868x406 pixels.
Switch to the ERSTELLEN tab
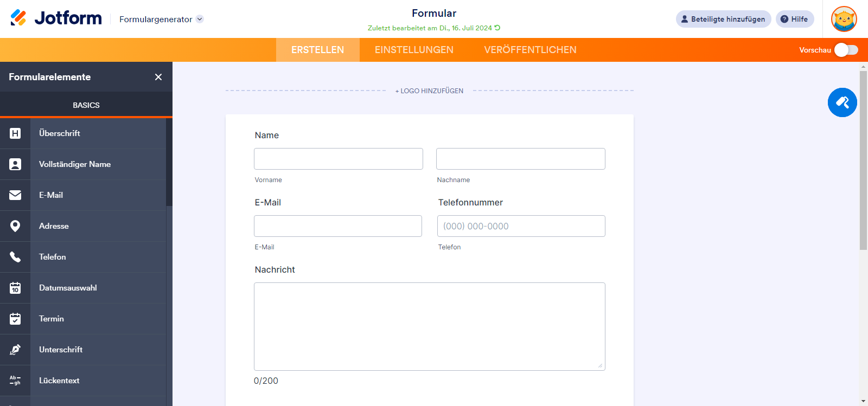click(317, 49)
